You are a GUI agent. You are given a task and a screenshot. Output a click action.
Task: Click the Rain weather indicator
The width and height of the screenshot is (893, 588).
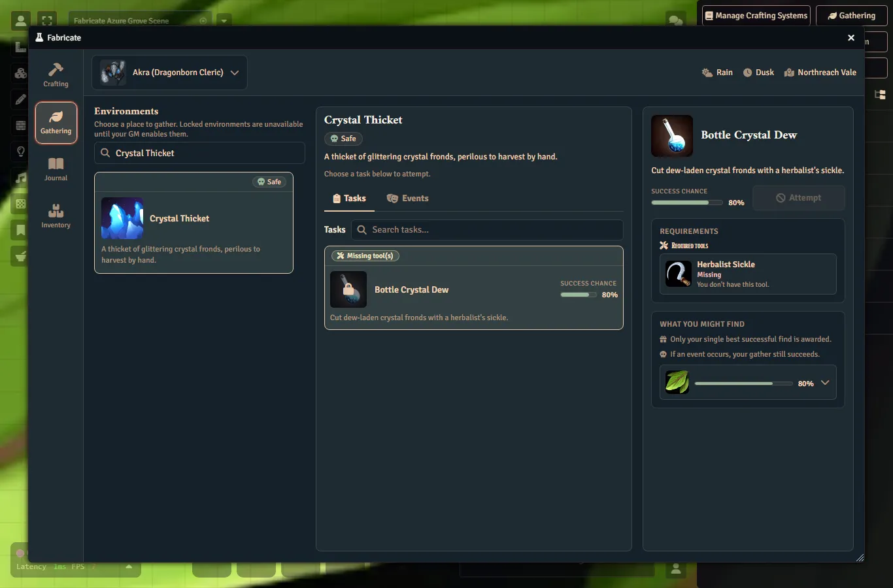click(717, 73)
